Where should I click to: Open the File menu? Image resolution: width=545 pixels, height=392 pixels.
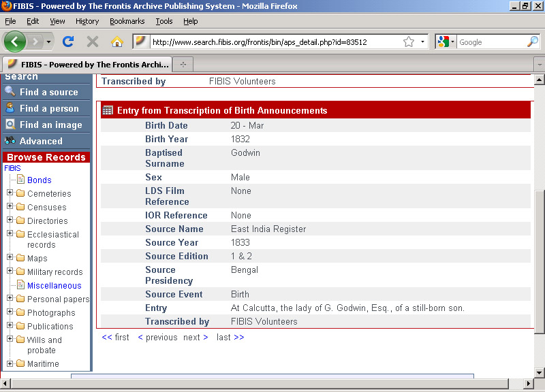pos(10,21)
